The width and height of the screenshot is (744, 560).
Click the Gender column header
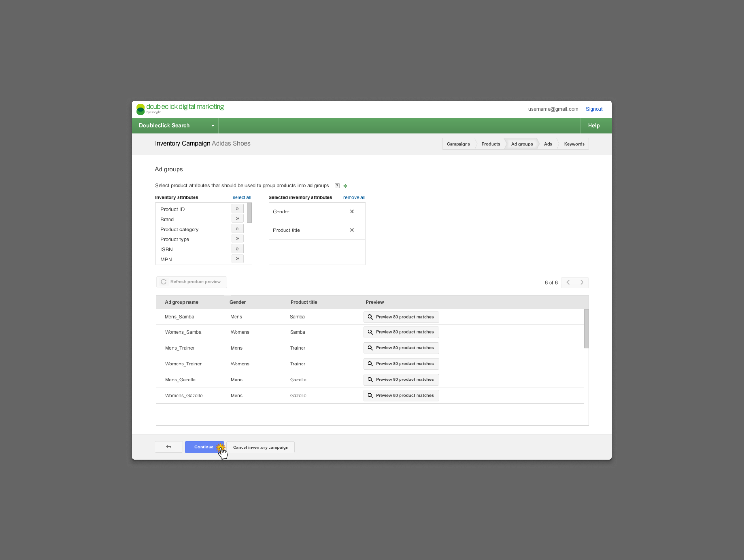pyautogui.click(x=238, y=302)
